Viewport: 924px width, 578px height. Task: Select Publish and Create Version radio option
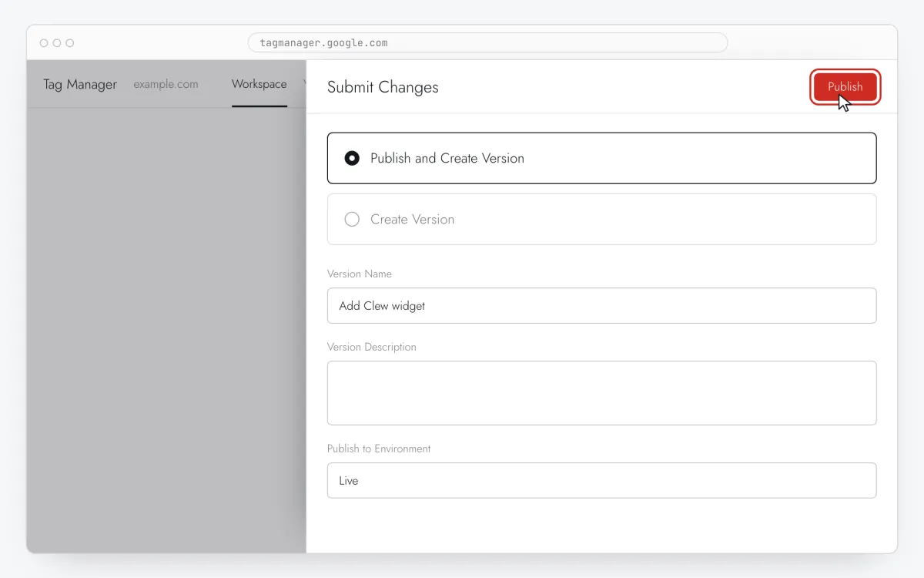point(601,158)
